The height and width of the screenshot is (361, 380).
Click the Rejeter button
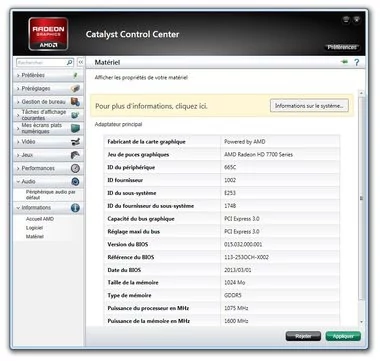tap(303, 336)
